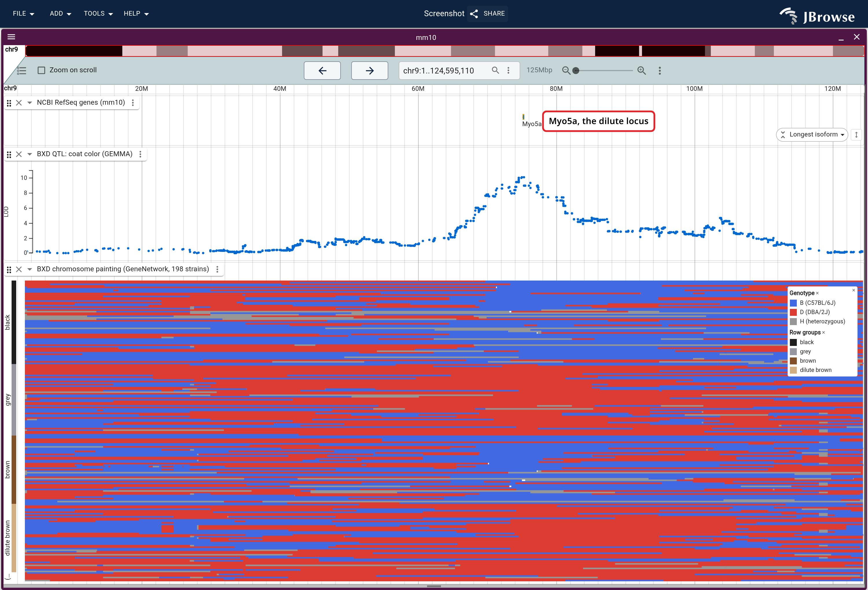Viewport: 868px width, 590px height.
Task: Click the location search magnifier icon
Action: [x=495, y=70]
